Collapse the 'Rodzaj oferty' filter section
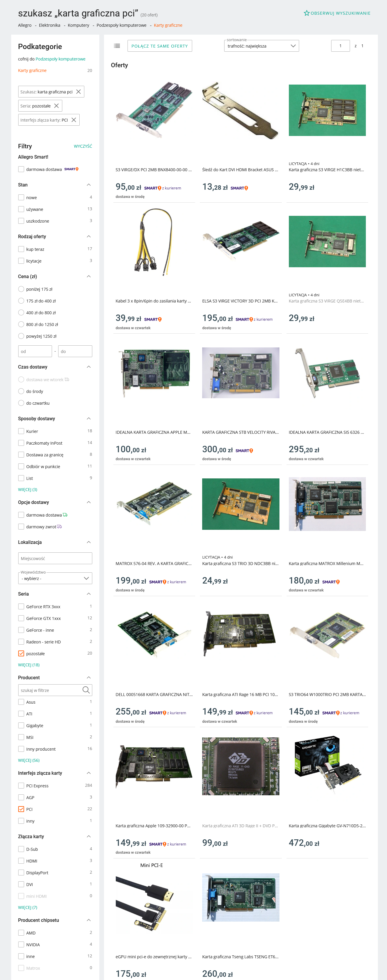 tap(89, 237)
